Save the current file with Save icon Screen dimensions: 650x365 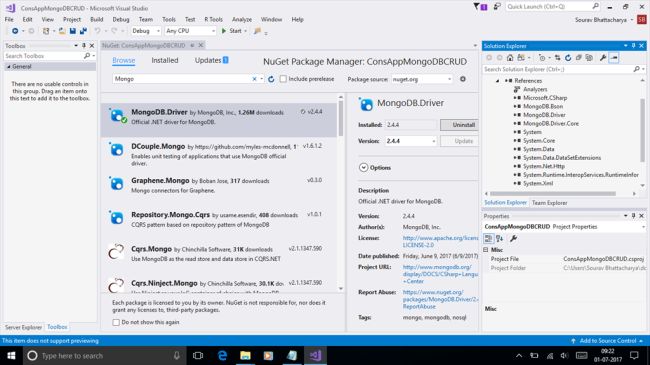73,31
